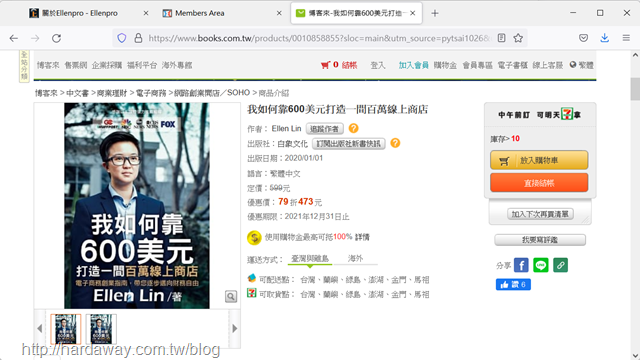This screenshot has width=640, height=360.
Task: Share the book via LINE
Action: 541,265
